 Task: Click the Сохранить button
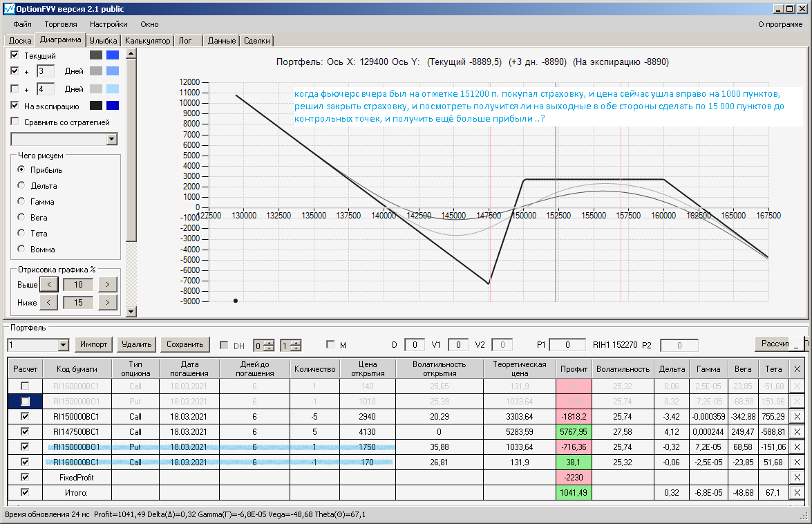point(185,344)
